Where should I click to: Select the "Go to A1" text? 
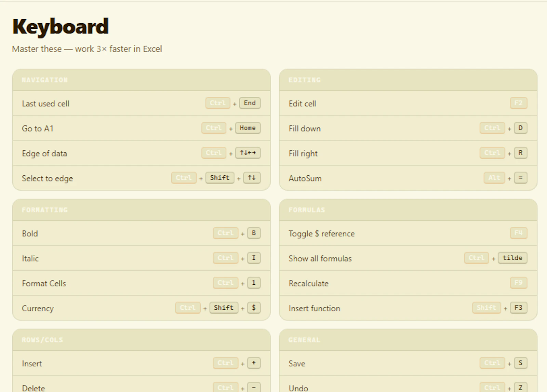click(x=38, y=129)
